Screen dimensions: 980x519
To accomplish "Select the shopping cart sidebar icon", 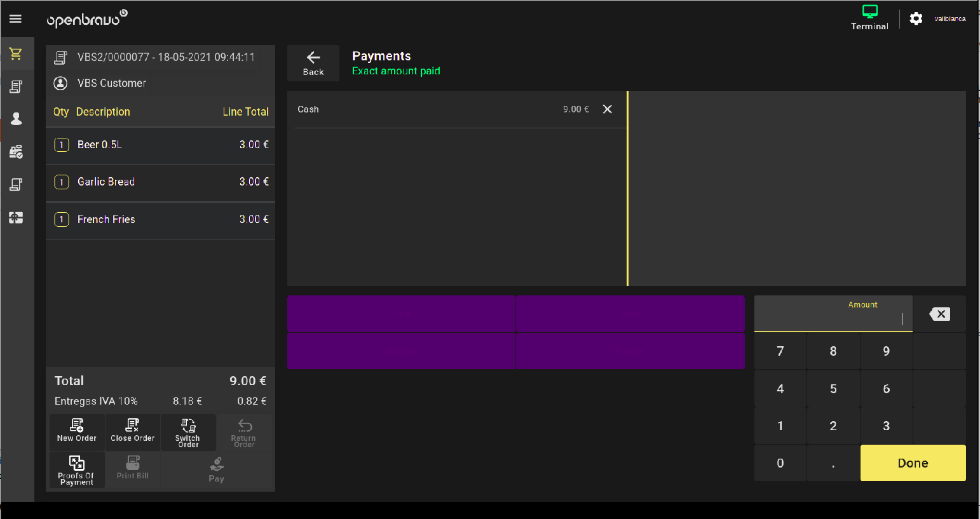I will [16, 54].
